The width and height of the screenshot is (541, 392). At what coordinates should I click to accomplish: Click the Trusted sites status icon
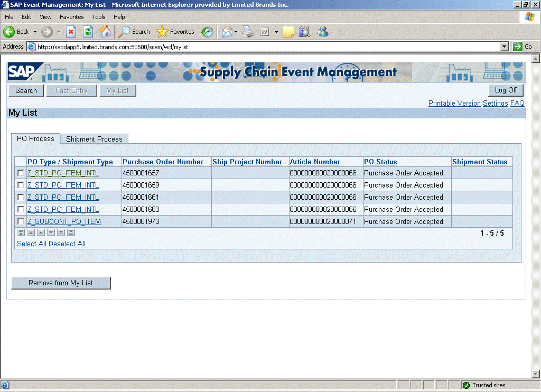[x=467, y=385]
